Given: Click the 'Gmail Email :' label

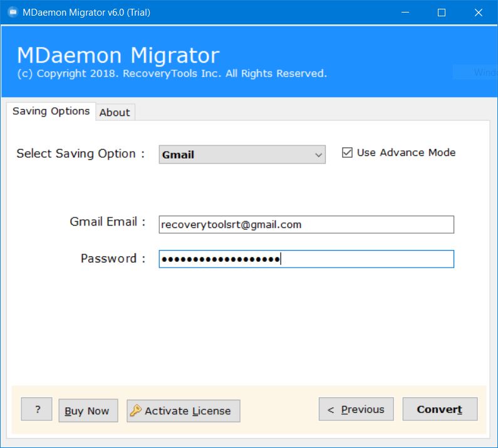Looking at the screenshot, I should (108, 222).
